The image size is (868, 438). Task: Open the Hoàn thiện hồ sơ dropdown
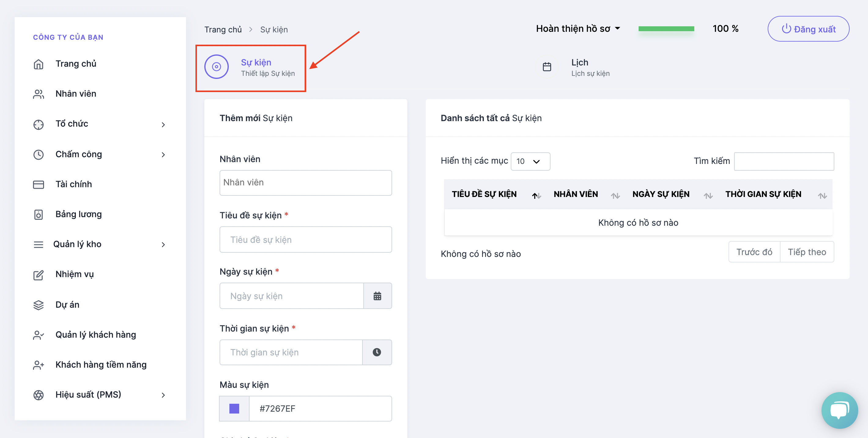coord(578,29)
